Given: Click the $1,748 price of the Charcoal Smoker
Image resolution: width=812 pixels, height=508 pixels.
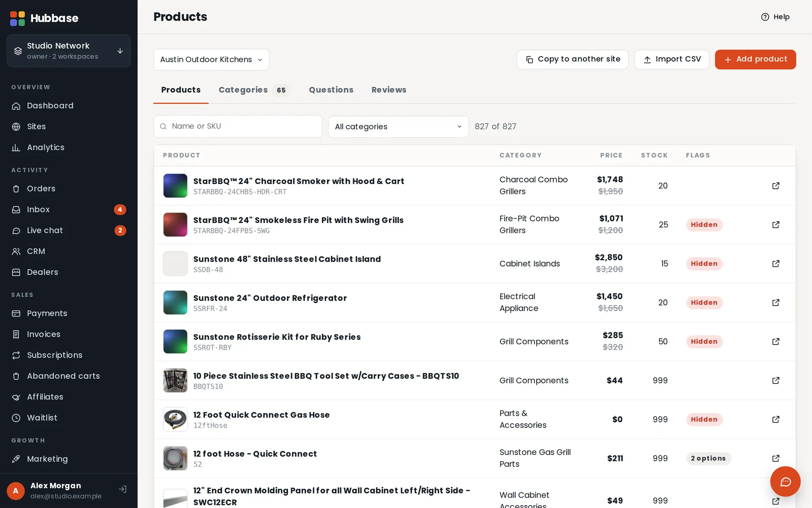Looking at the screenshot, I should pyautogui.click(x=610, y=179).
